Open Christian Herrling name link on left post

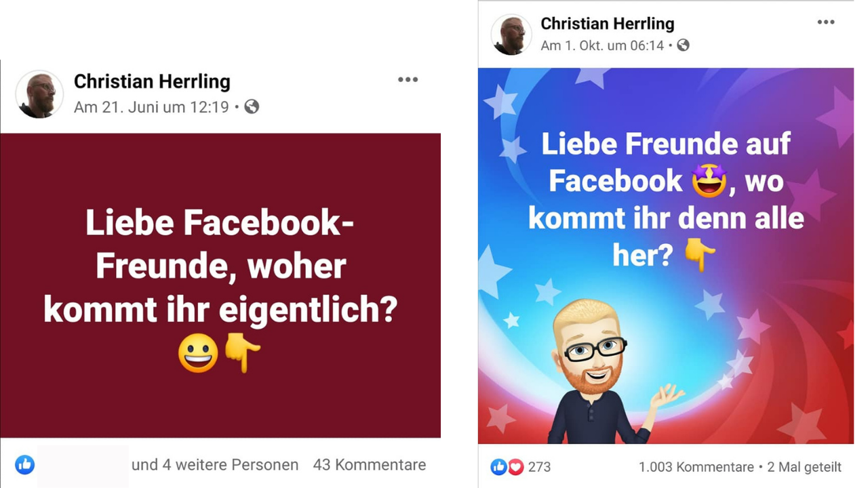(x=152, y=82)
